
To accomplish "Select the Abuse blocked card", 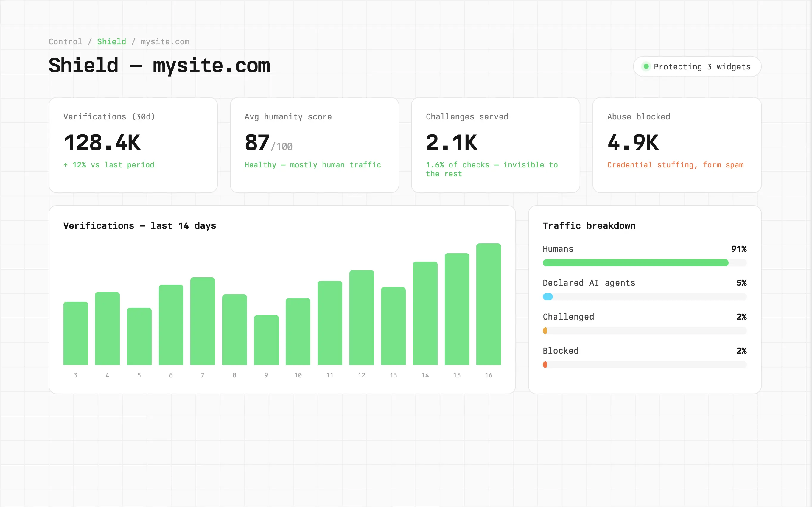I will pos(677,145).
